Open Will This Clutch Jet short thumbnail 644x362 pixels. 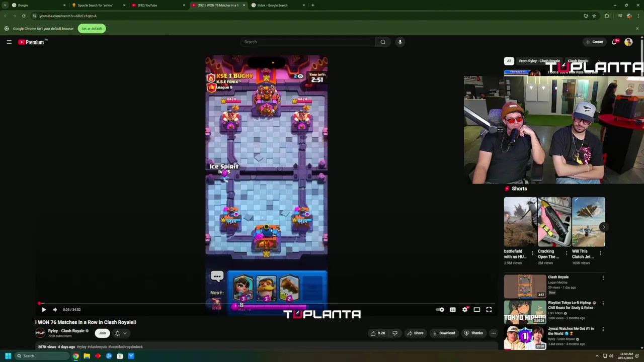[x=588, y=222]
